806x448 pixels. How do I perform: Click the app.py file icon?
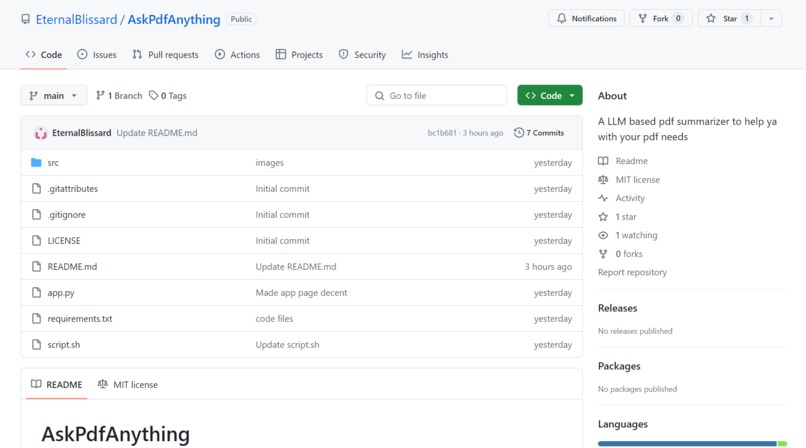36,292
